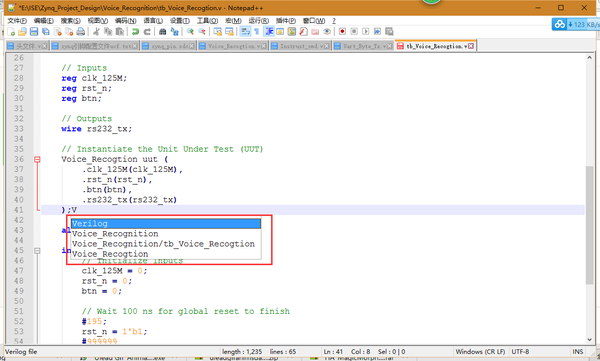Choose Voice_Recognition autocomplete suggestion
Screen dimensions: 600x361
point(166,234)
